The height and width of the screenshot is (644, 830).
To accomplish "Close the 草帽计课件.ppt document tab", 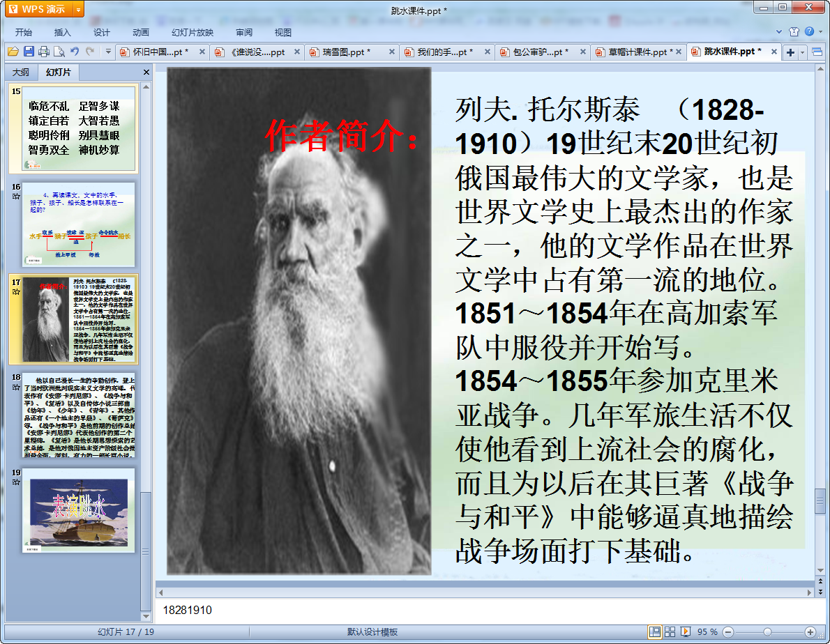I will (x=679, y=52).
